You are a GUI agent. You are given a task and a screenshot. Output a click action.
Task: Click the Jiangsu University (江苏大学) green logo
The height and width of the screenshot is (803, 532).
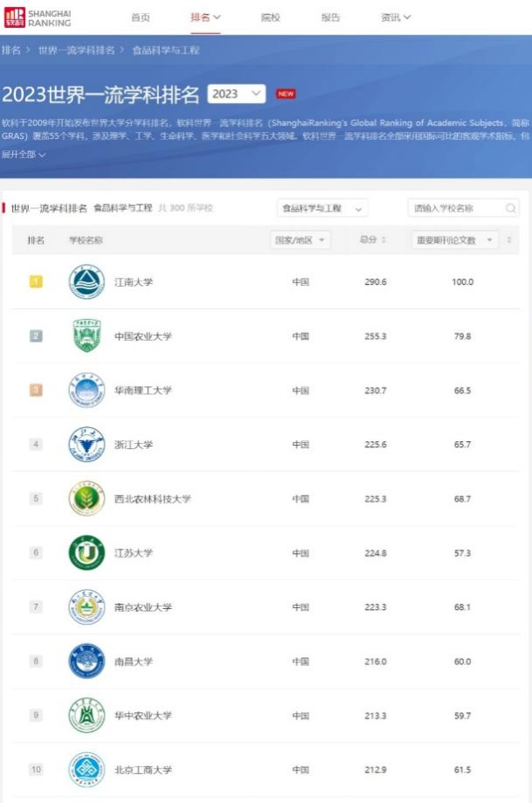(x=86, y=553)
